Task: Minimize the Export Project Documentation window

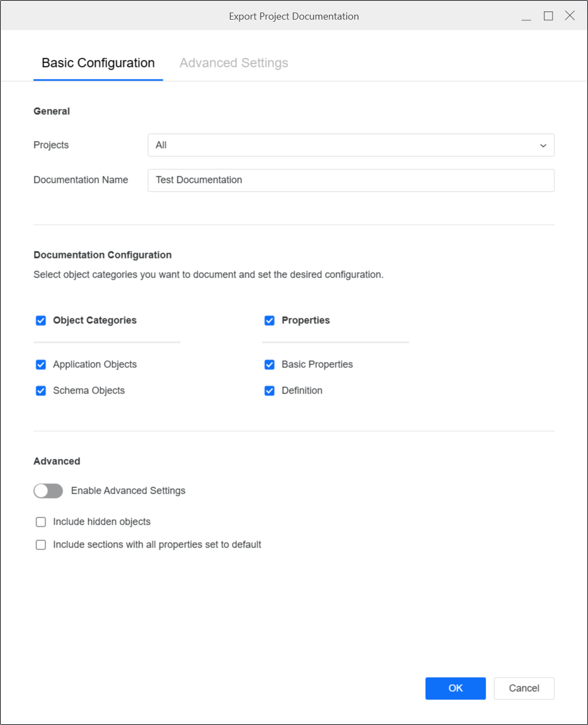Action: [526, 16]
